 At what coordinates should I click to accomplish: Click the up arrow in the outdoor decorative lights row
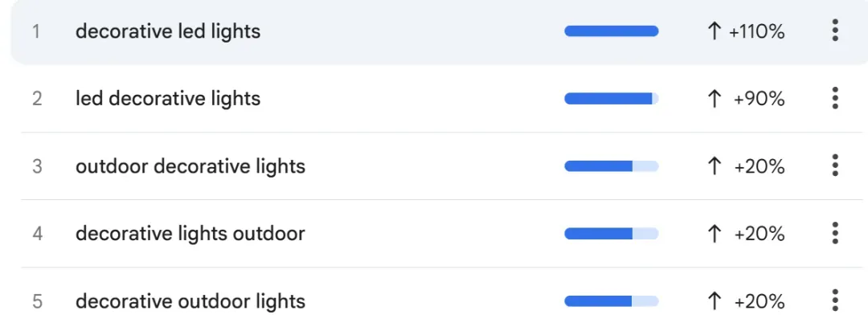click(x=714, y=166)
